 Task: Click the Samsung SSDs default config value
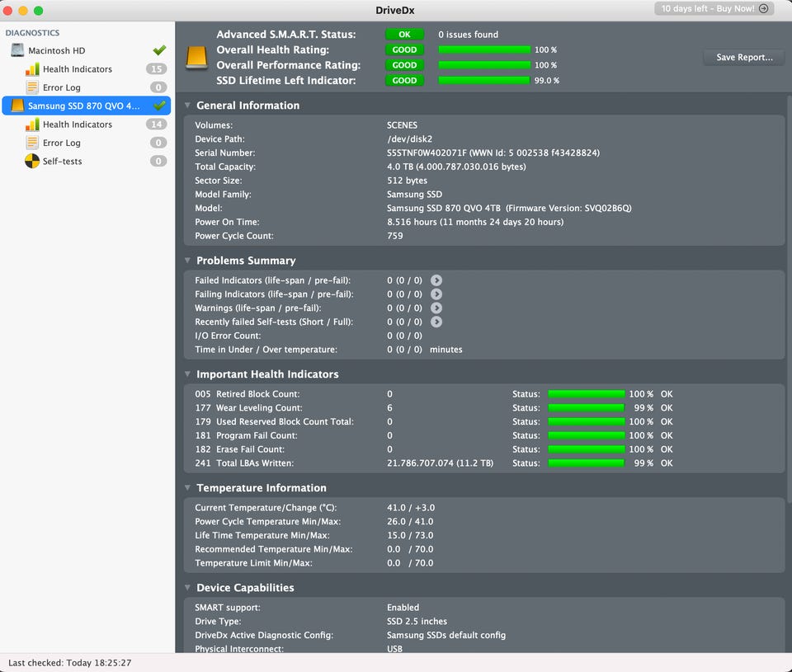[446, 635]
